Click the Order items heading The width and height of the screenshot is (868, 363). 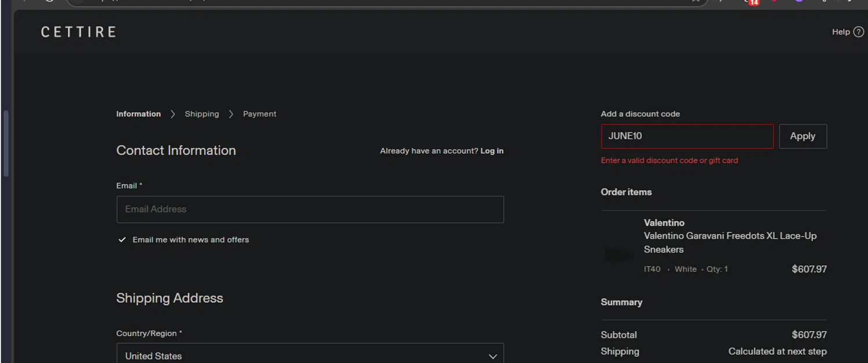pos(626,192)
